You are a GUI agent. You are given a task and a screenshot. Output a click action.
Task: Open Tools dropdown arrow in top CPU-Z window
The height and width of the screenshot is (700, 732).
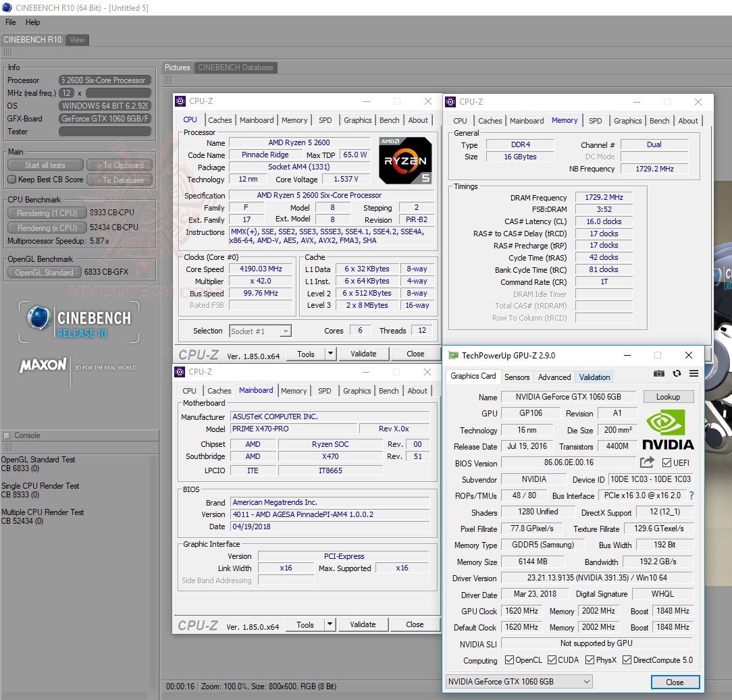330,354
